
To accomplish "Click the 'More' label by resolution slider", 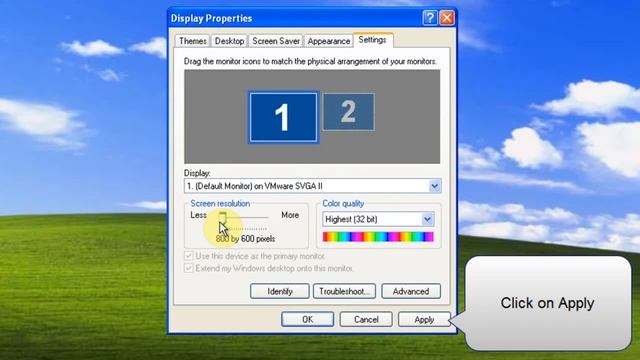I will pos(290,215).
